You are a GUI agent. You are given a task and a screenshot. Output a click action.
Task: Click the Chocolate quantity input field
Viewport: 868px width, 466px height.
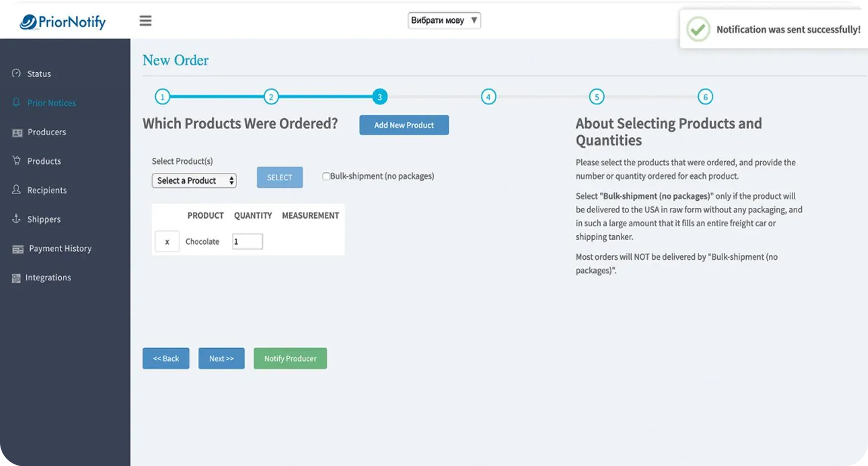247,242
